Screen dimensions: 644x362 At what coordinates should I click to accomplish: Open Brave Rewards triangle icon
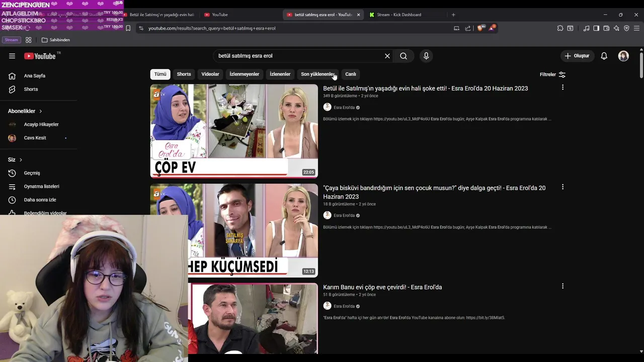pyautogui.click(x=492, y=28)
